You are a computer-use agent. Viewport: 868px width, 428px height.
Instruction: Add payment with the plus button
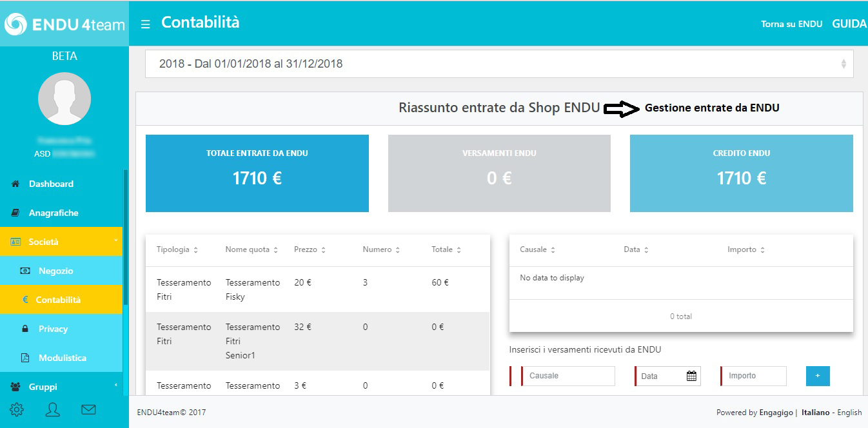818,376
